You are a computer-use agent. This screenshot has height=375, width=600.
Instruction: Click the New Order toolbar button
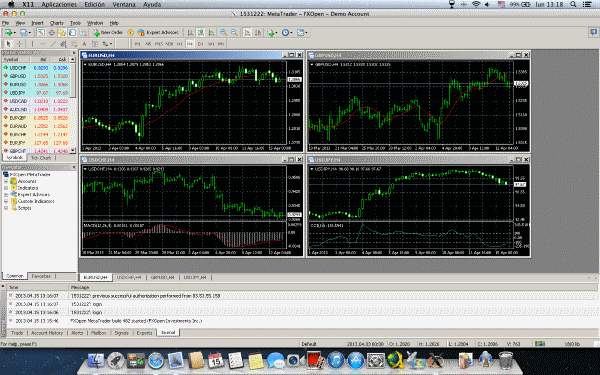pyautogui.click(x=108, y=33)
